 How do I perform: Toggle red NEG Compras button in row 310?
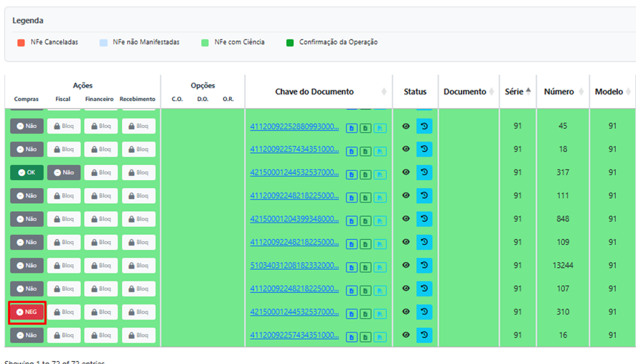[x=27, y=312]
